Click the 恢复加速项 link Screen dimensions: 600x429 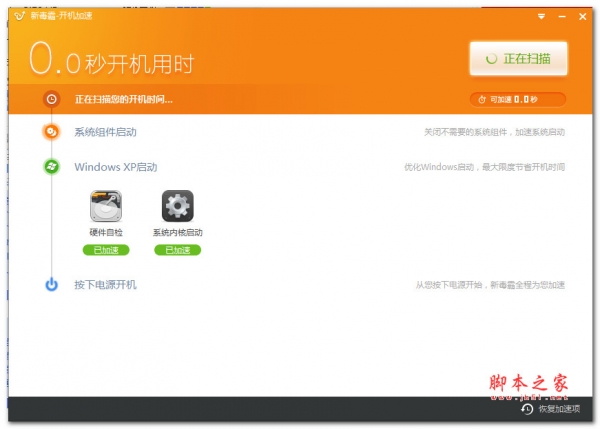(559, 409)
